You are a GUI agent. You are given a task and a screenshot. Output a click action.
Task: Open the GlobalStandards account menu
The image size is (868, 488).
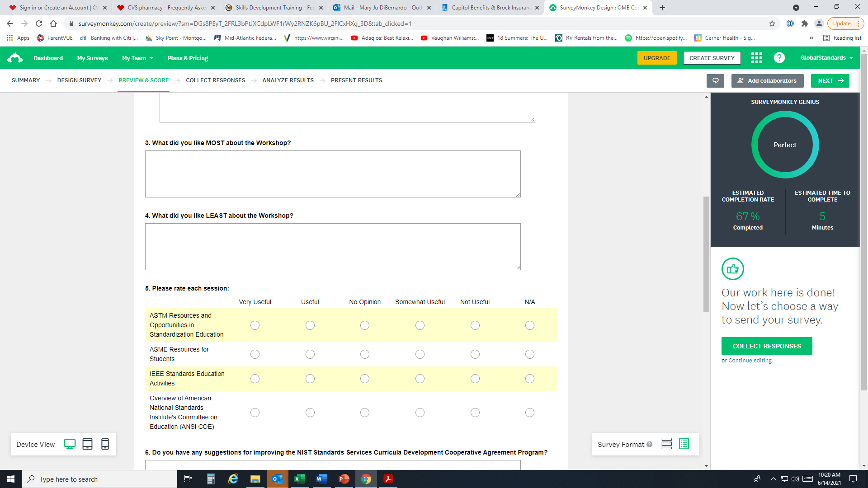coord(826,58)
